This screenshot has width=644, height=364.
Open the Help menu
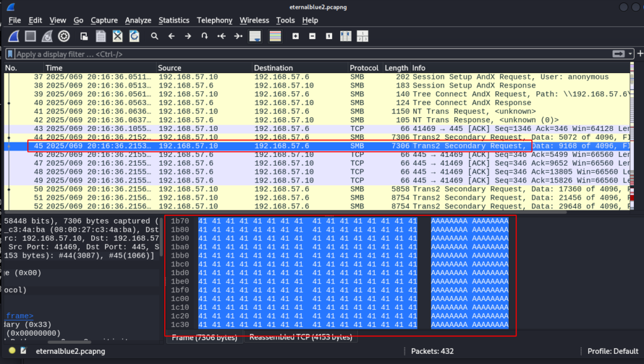(310, 20)
